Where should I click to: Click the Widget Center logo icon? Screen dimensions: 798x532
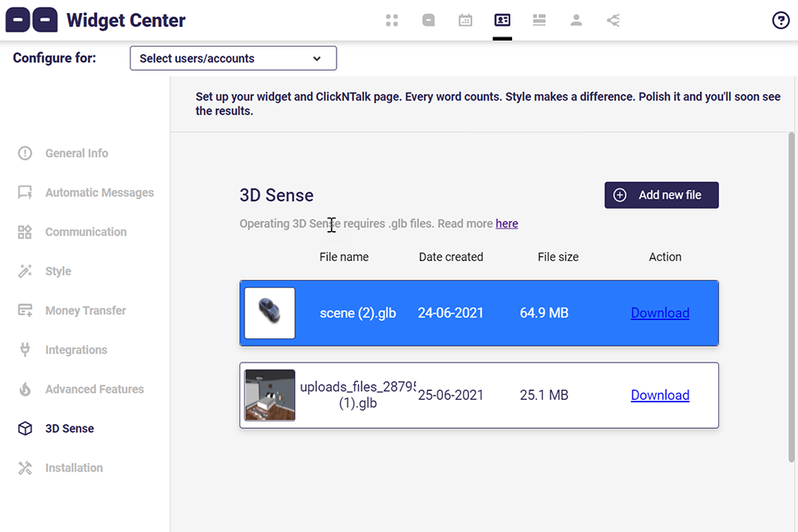[x=32, y=20]
